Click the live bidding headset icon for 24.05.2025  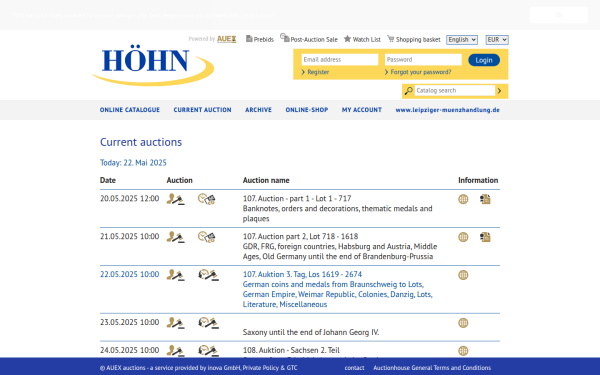pyautogui.click(x=208, y=351)
